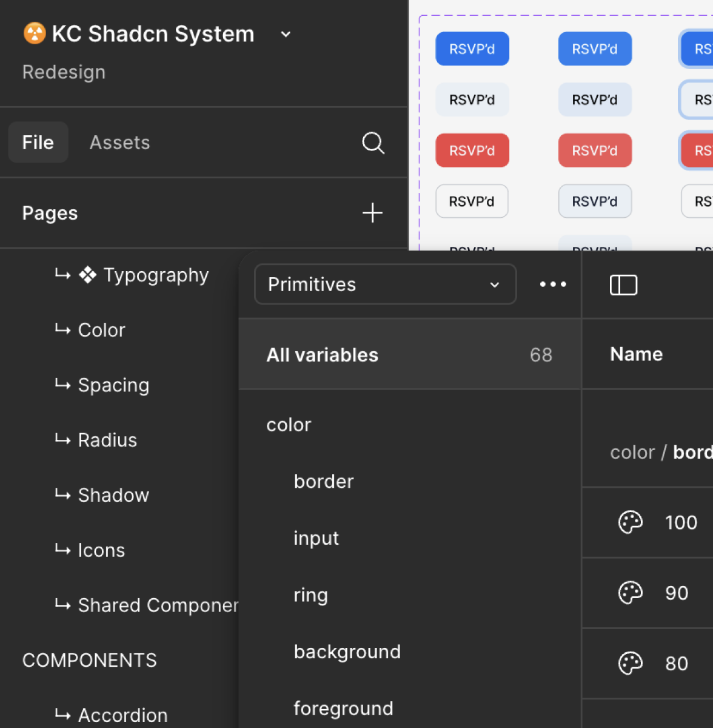Open the border variable group
The image size is (713, 728).
324,482
